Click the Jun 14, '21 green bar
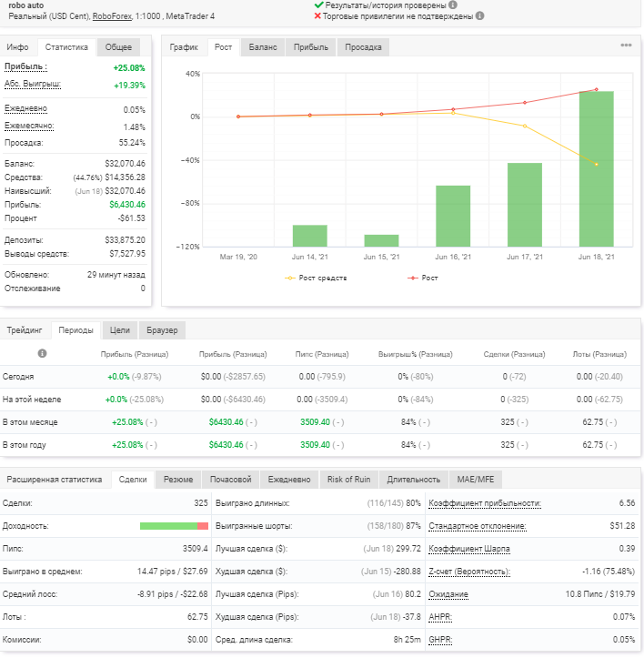The image size is (644, 658). tap(310, 236)
